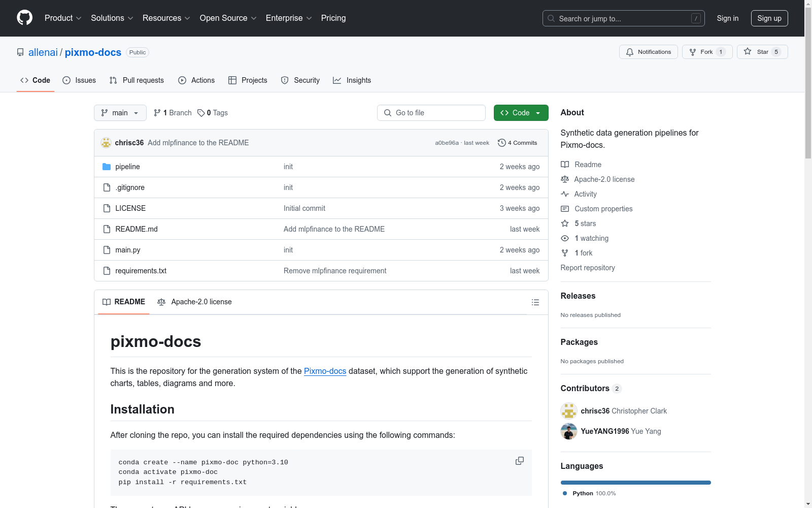Expand the Solutions menu
812x508 pixels.
112,18
